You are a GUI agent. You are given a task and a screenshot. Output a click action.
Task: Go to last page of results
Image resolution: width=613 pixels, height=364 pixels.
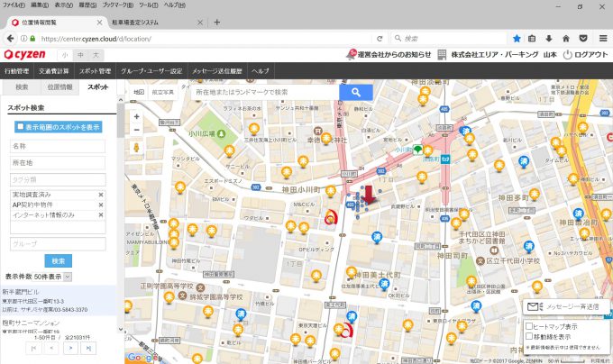88,348
